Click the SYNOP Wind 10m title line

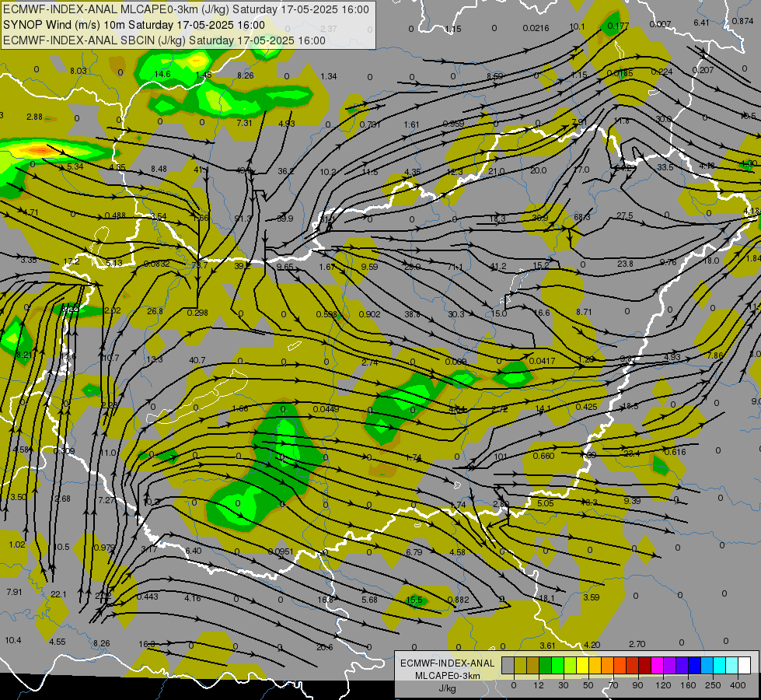(x=134, y=25)
